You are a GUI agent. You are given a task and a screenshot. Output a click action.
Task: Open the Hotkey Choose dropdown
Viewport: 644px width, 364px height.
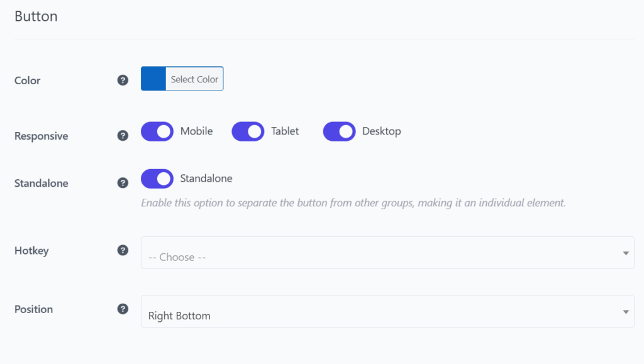coord(387,253)
